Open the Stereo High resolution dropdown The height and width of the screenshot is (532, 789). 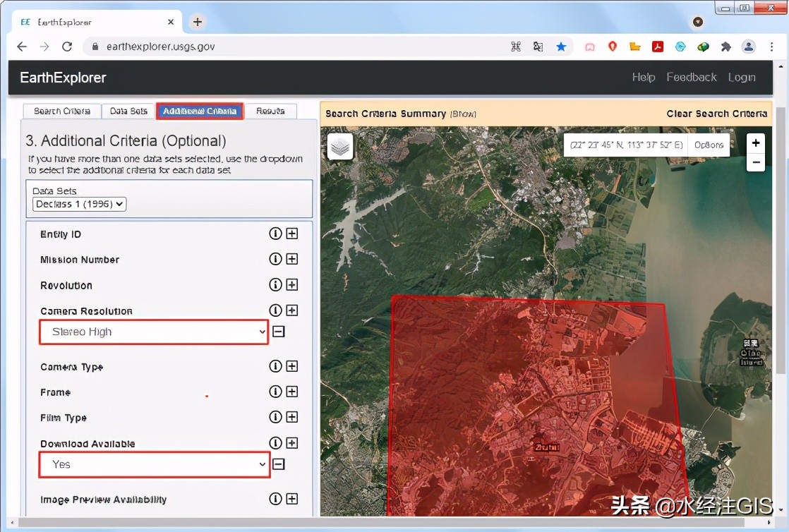click(153, 332)
